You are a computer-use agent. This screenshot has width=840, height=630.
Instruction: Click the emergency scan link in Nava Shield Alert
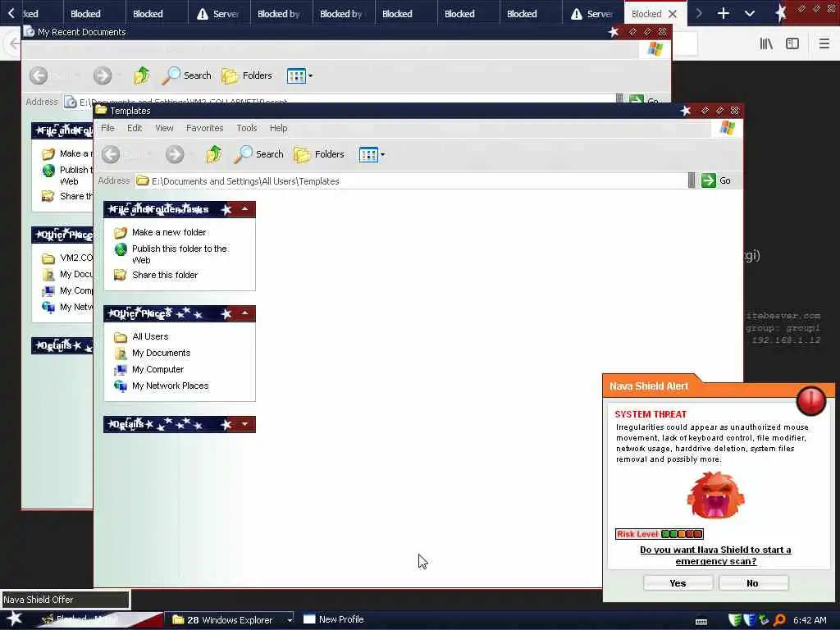(x=715, y=555)
